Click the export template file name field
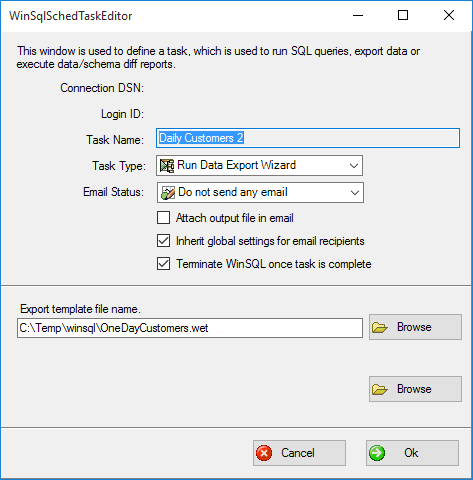The height and width of the screenshot is (480, 473). pos(190,328)
